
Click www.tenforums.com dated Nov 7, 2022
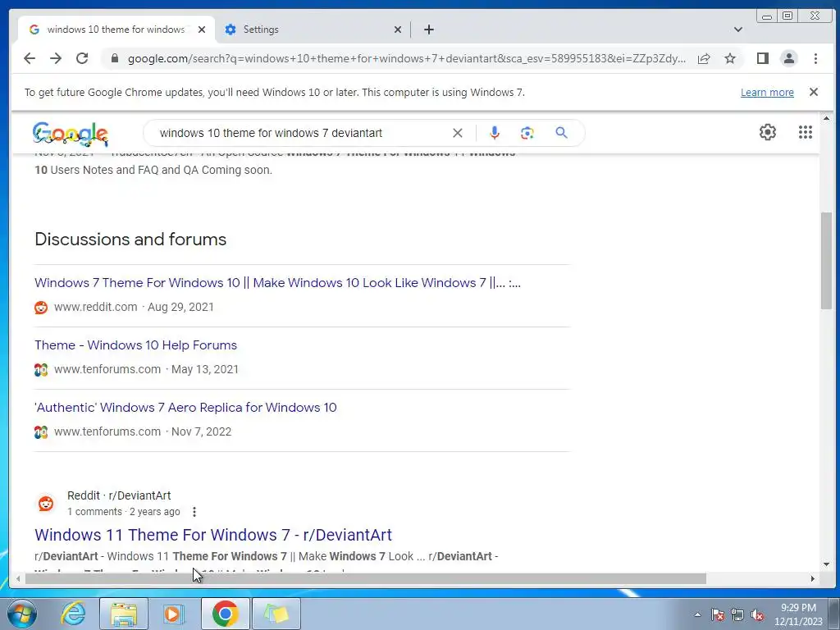[x=107, y=431]
